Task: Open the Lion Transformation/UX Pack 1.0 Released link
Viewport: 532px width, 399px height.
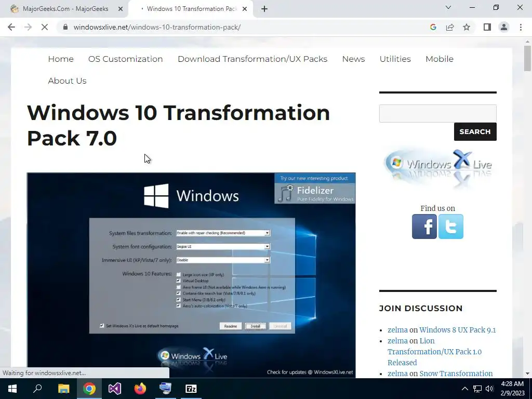Action: [x=435, y=352]
